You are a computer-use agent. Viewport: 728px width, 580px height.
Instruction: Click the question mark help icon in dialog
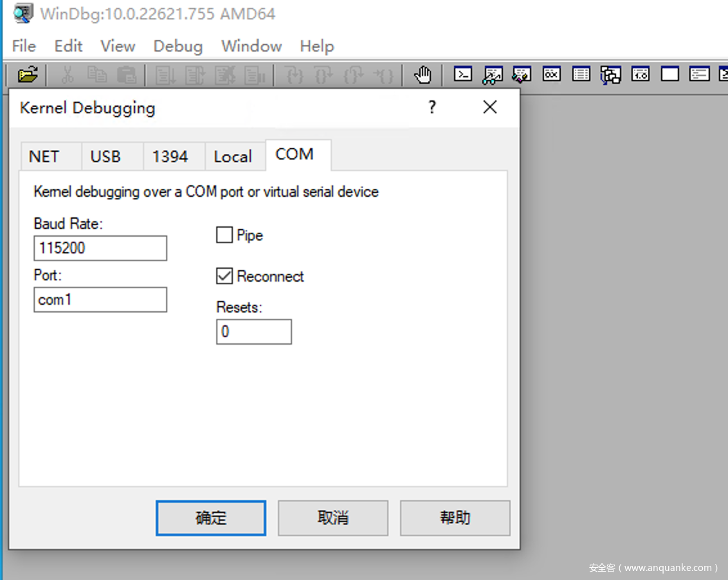[x=432, y=107]
